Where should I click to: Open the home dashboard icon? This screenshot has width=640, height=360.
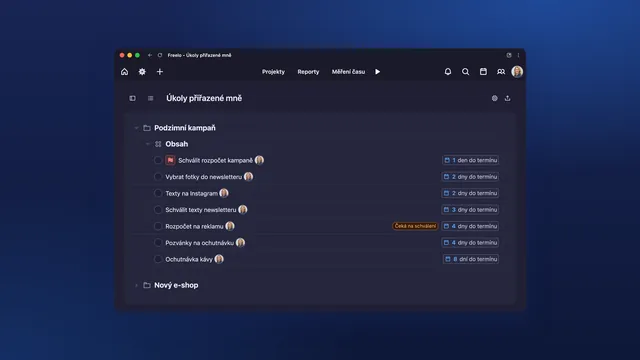coord(124,72)
